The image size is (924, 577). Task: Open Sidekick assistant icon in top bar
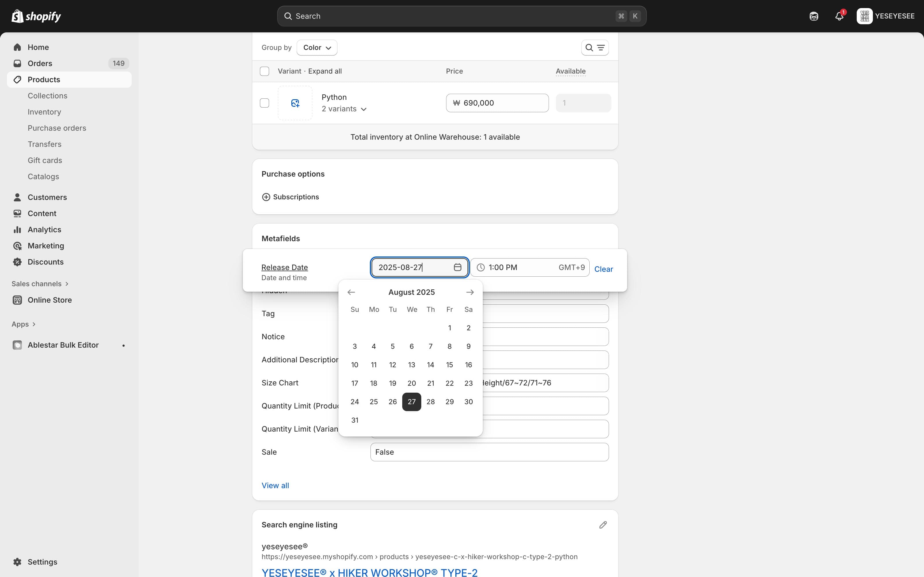click(x=814, y=16)
